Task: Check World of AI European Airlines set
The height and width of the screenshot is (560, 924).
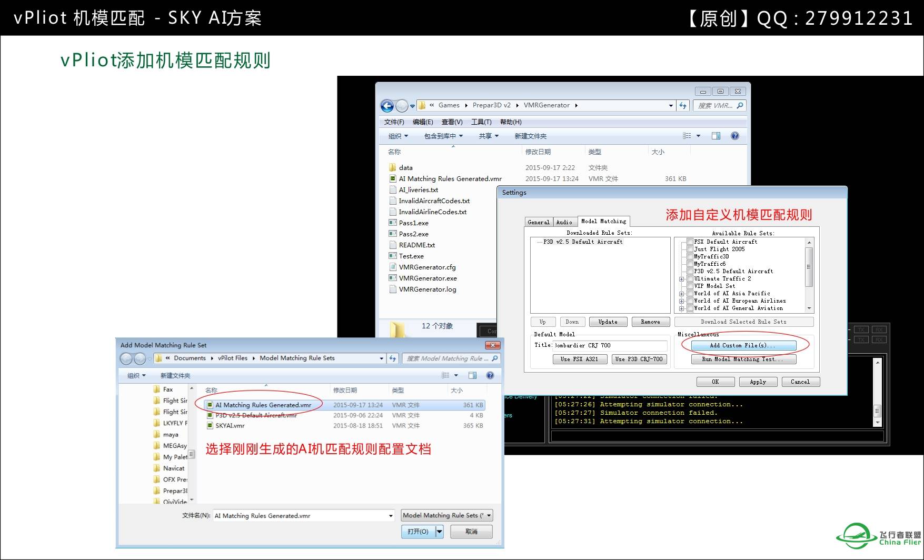Action: click(x=690, y=301)
